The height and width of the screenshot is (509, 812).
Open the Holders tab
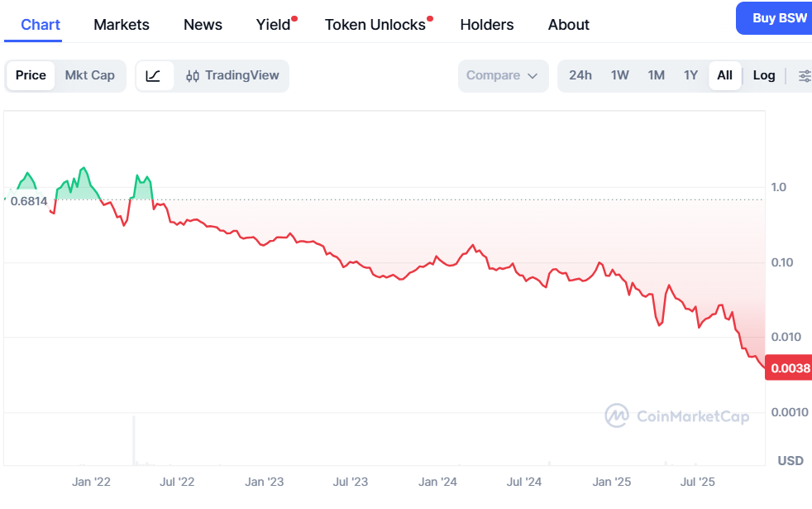pos(487,24)
